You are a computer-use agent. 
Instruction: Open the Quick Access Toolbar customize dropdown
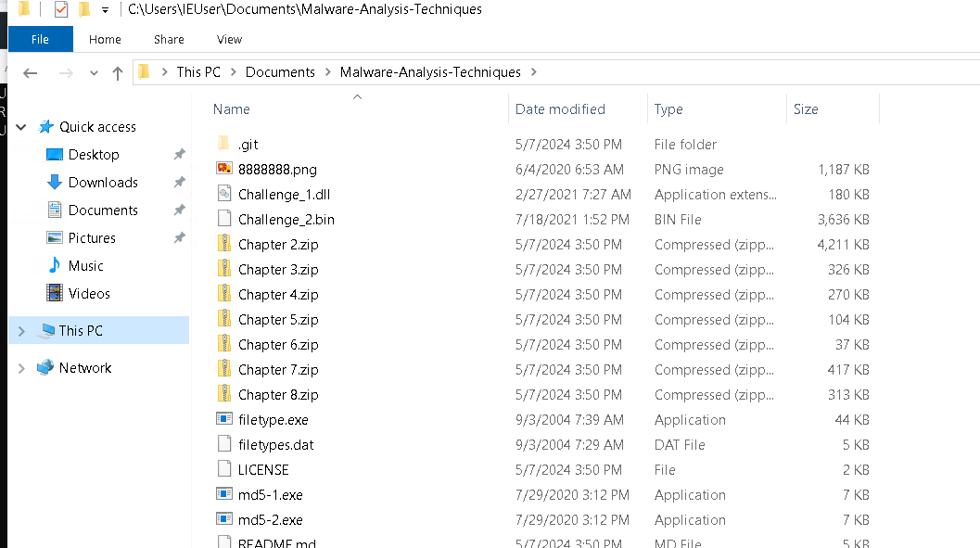[x=105, y=10]
